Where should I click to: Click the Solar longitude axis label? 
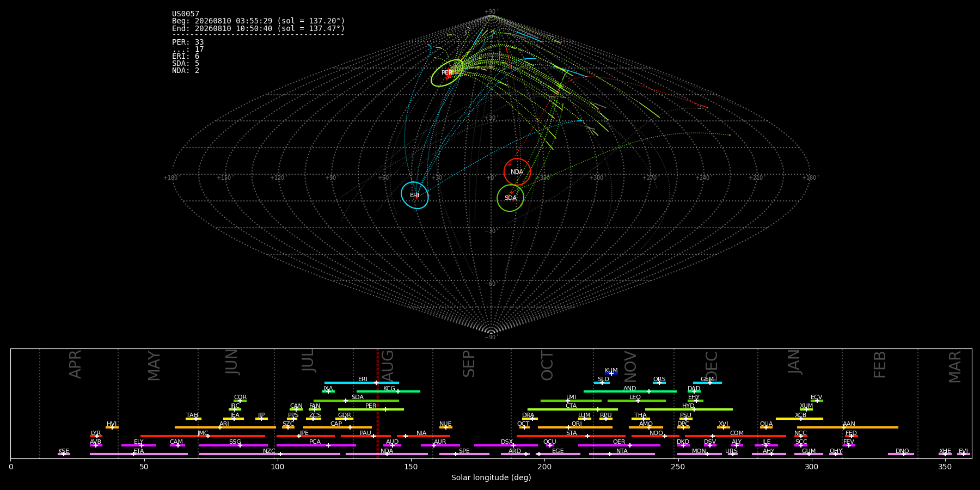tap(491, 477)
